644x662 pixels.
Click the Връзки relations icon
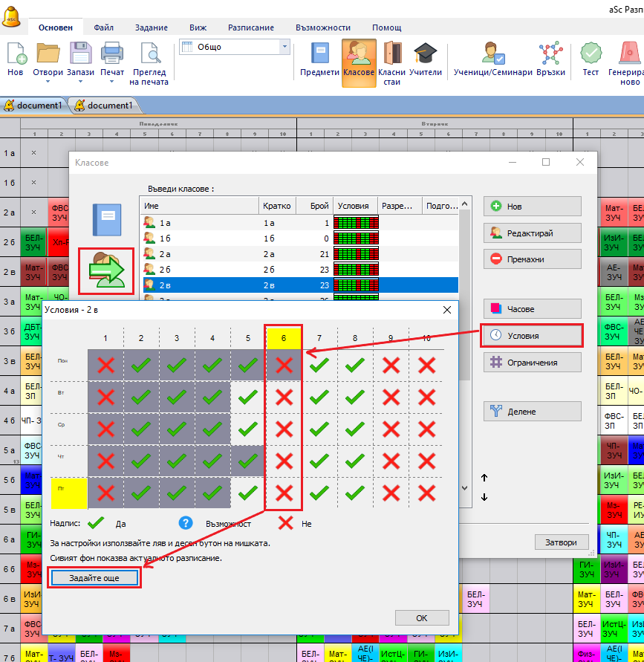point(550,56)
